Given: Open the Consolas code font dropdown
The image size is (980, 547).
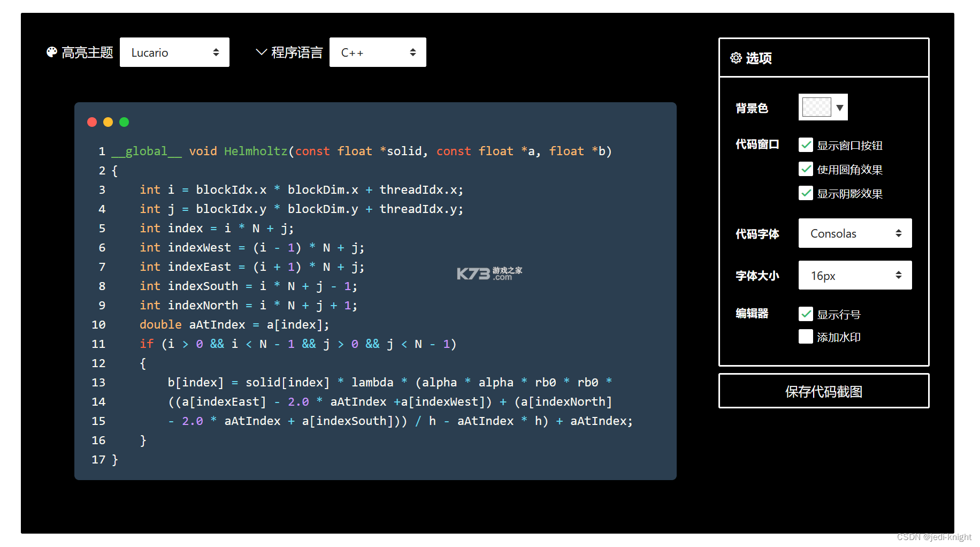Looking at the screenshot, I should click(855, 233).
